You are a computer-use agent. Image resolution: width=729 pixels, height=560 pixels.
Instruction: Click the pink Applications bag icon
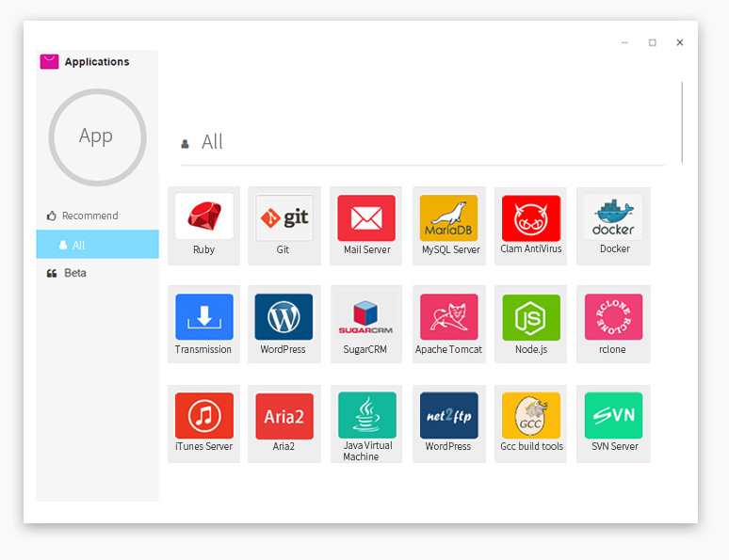pos(49,61)
